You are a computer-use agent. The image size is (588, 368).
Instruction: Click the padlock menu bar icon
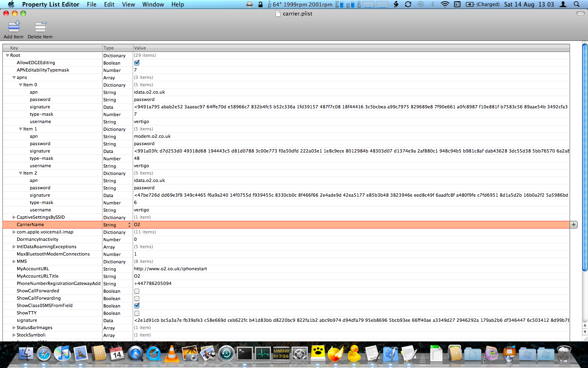[261, 4]
